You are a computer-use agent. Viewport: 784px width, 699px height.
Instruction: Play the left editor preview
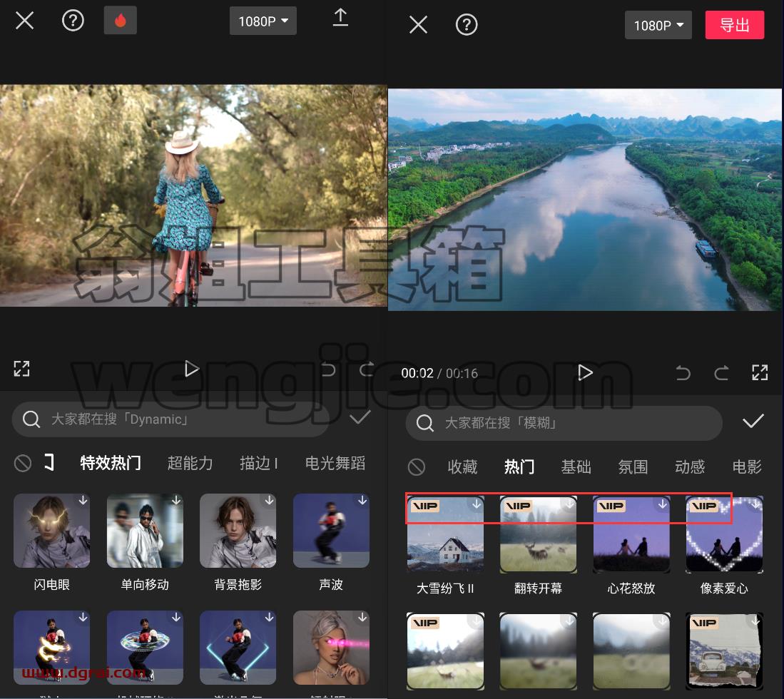(191, 369)
